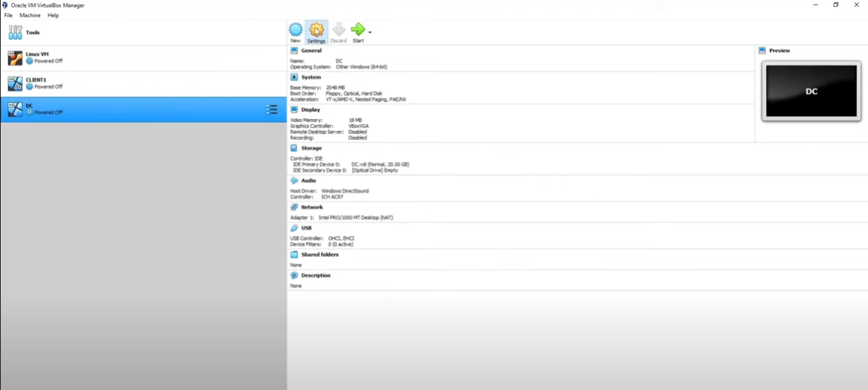Click the DC preview thumbnail
The height and width of the screenshot is (390, 868).
coord(811,91)
